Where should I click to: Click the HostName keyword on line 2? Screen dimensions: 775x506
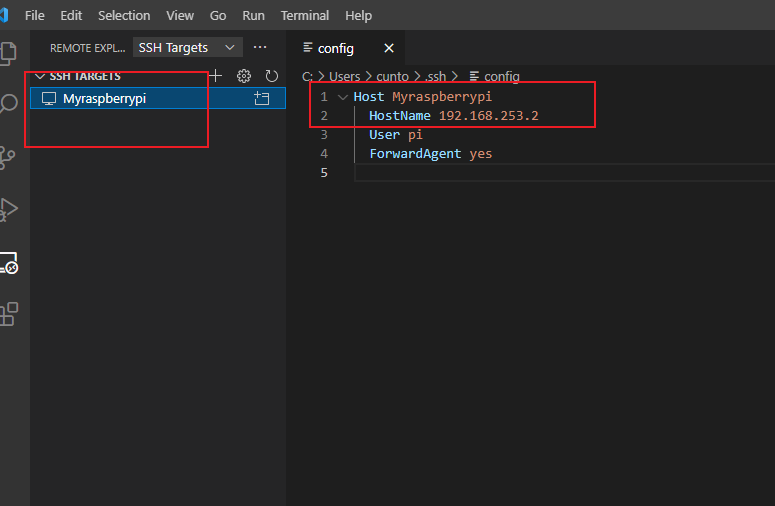tap(400, 116)
